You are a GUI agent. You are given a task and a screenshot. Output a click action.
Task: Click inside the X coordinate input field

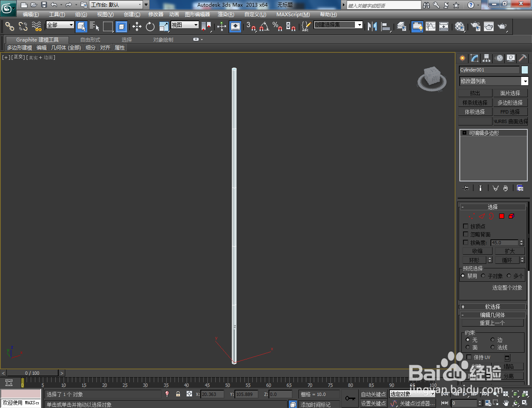point(213,394)
